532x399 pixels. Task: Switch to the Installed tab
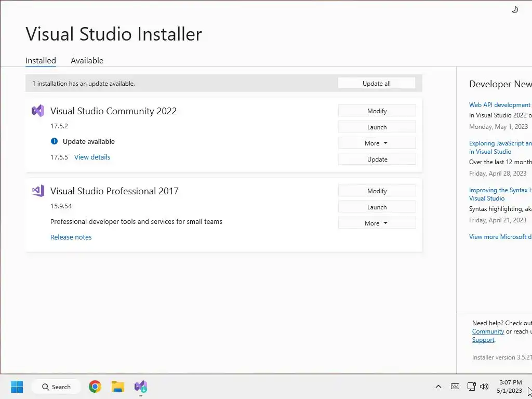[x=41, y=61]
